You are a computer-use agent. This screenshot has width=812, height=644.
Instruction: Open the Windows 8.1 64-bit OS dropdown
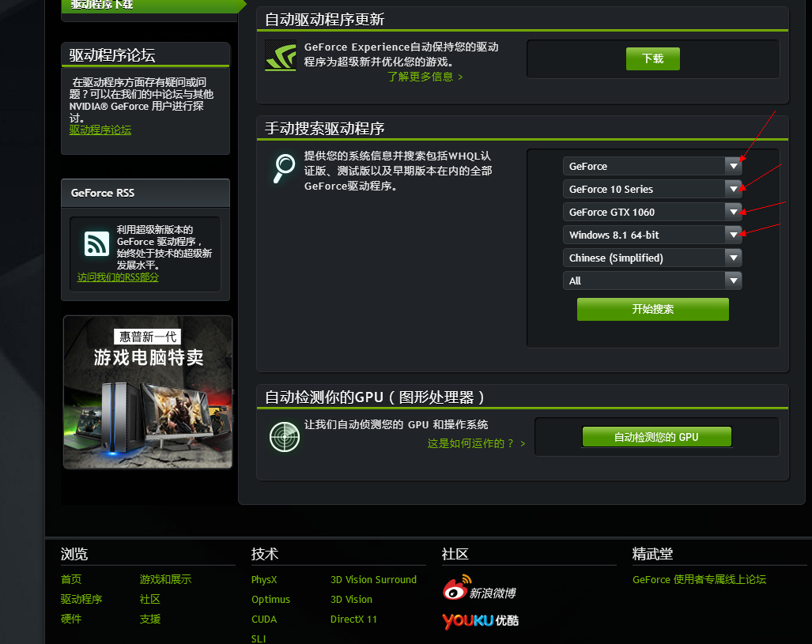(x=652, y=235)
